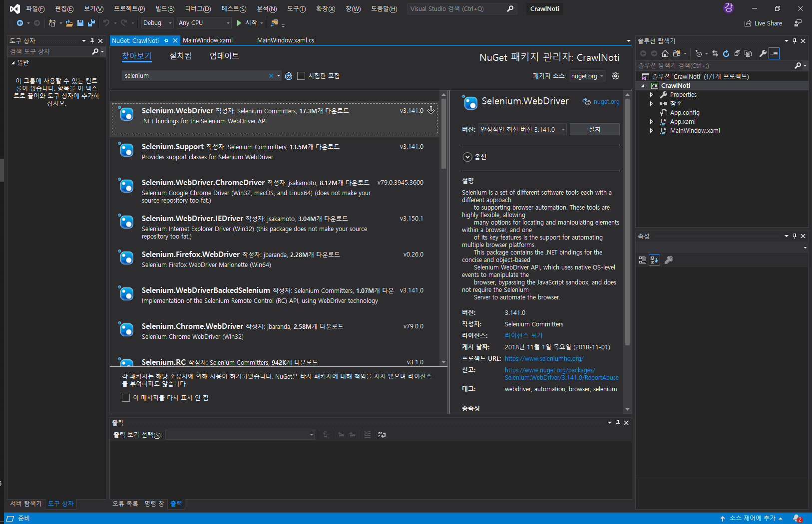
Task: Toggle word wrap icon in Output panel
Action: click(x=382, y=435)
